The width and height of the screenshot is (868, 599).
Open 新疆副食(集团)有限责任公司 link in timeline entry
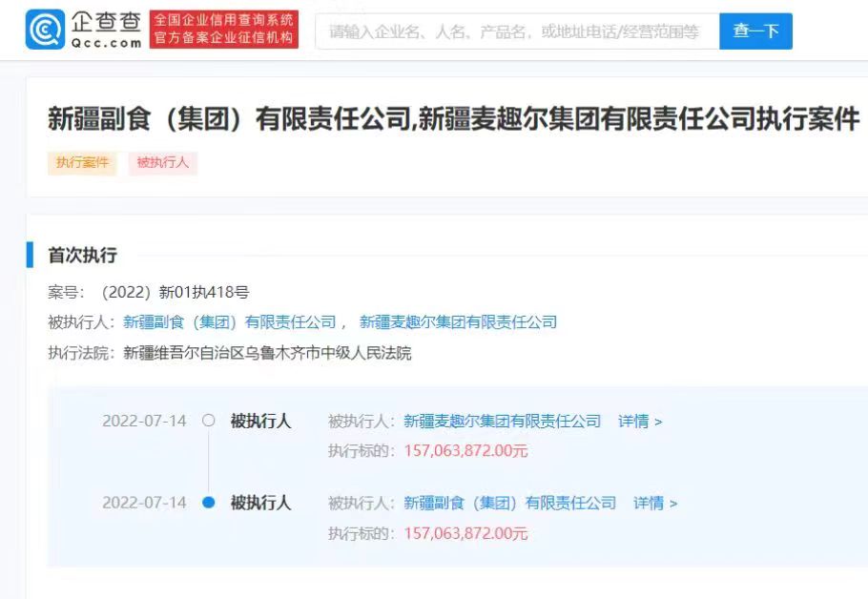tap(510, 504)
